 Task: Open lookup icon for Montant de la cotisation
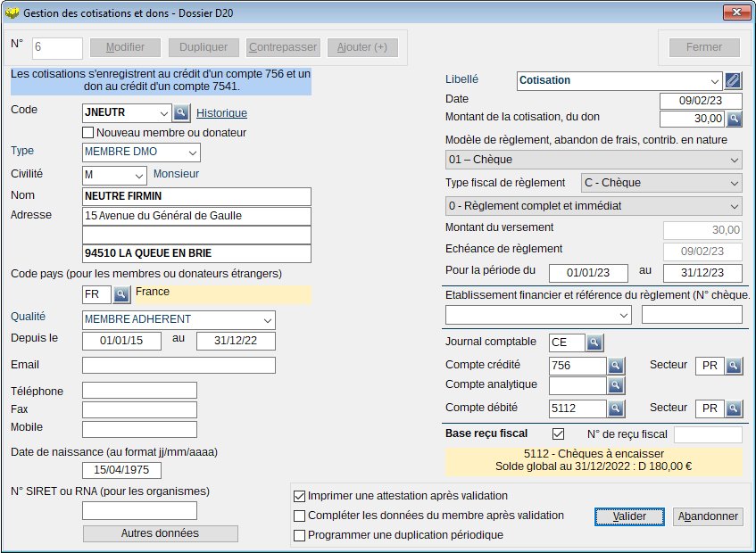734,119
